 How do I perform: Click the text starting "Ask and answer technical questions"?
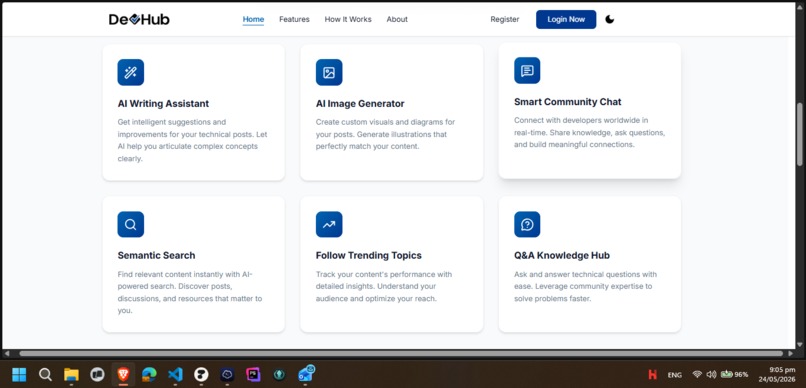pos(585,286)
